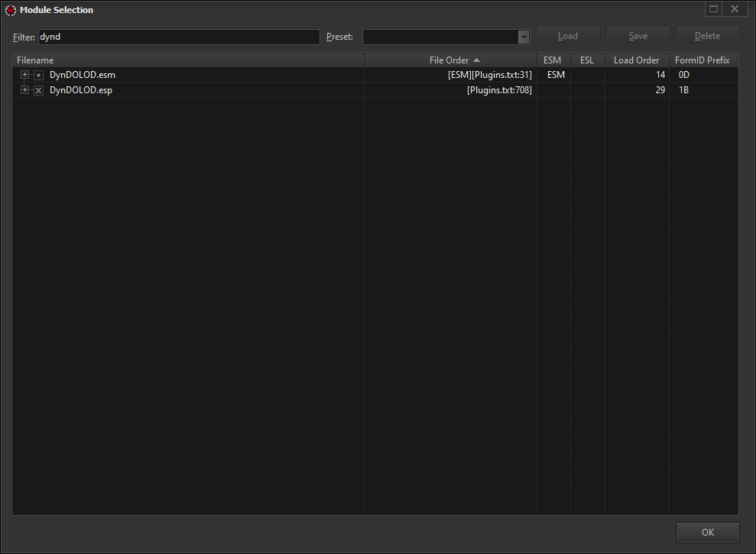Sort by the File Order column header
Image resolution: width=756 pixels, height=554 pixels.
click(x=450, y=60)
